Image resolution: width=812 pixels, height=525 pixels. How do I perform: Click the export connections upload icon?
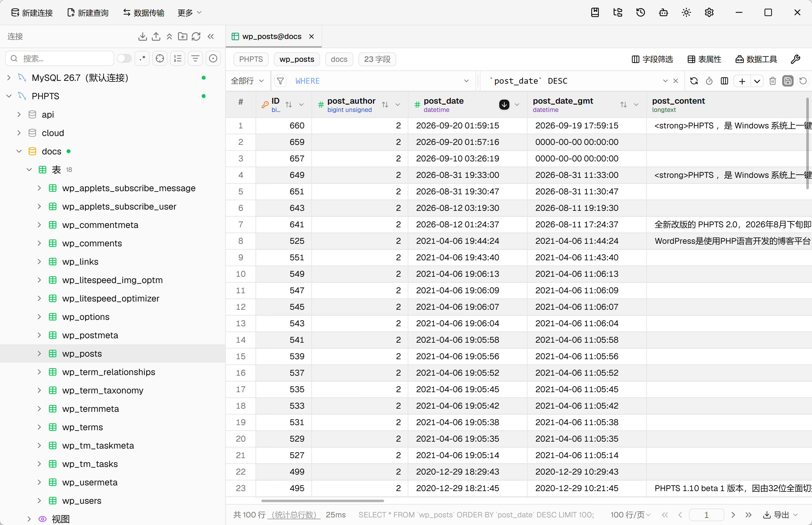156,36
